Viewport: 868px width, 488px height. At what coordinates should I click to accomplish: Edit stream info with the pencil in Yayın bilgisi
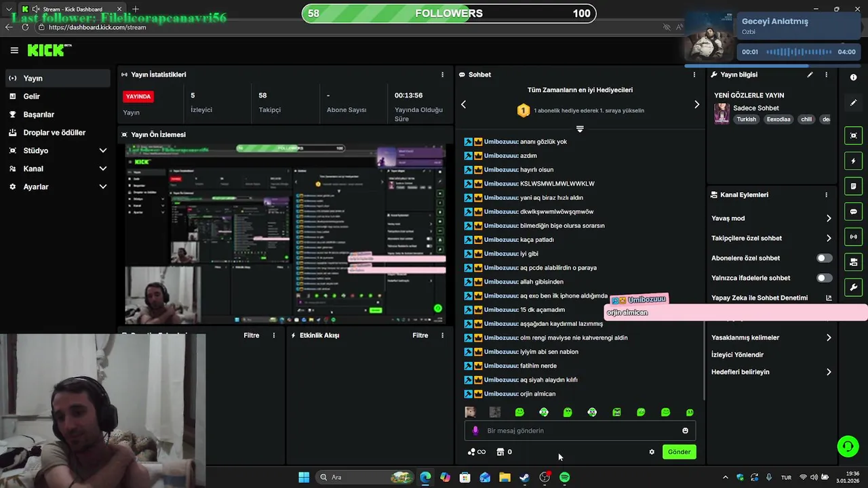pos(810,75)
